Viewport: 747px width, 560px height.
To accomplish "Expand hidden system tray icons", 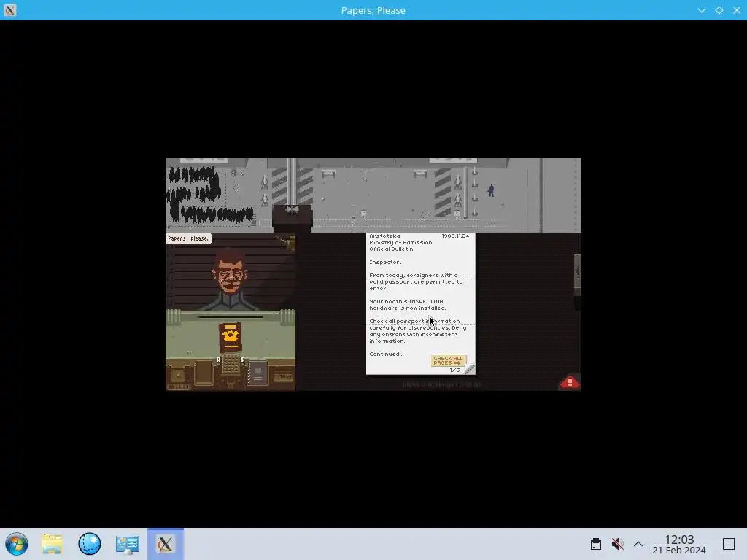I will tap(638, 544).
